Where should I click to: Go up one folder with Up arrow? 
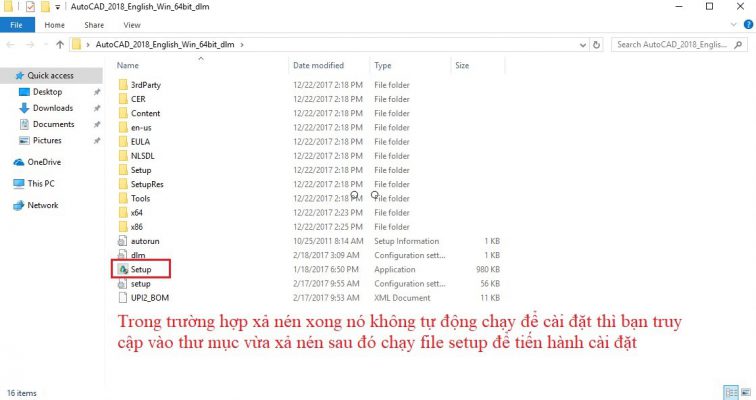tap(59, 44)
